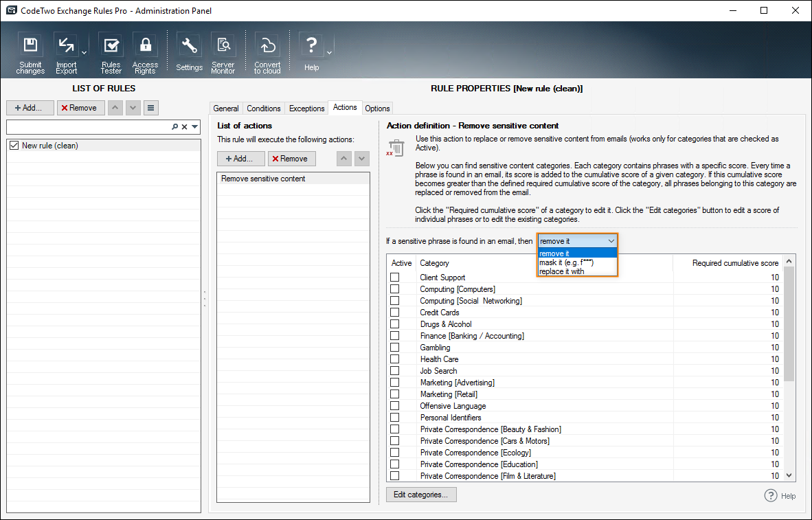Open the Import Export tool

click(66, 54)
